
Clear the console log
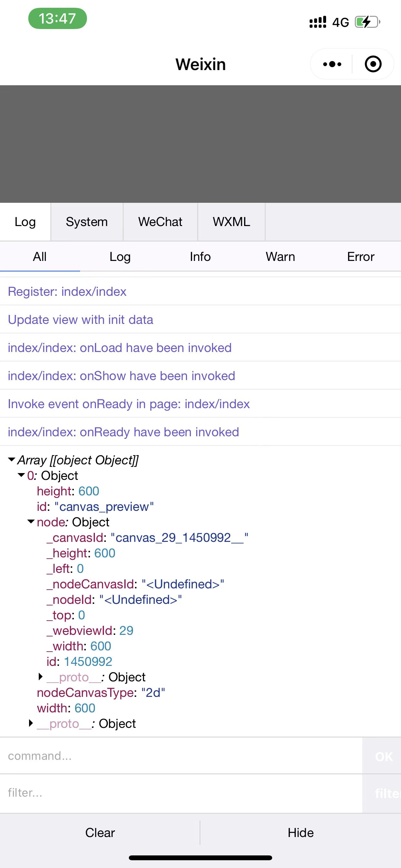click(100, 832)
